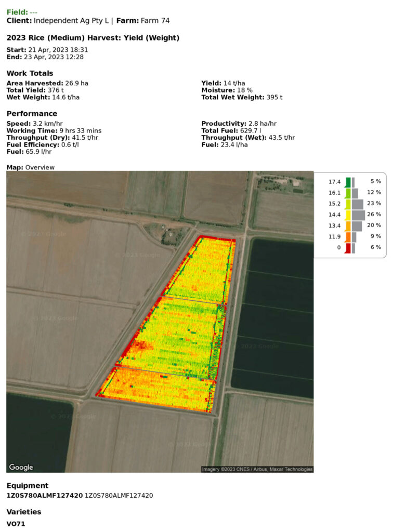The image size is (393, 532).
Task: Click the VO71 variety label
Action: coord(16,524)
